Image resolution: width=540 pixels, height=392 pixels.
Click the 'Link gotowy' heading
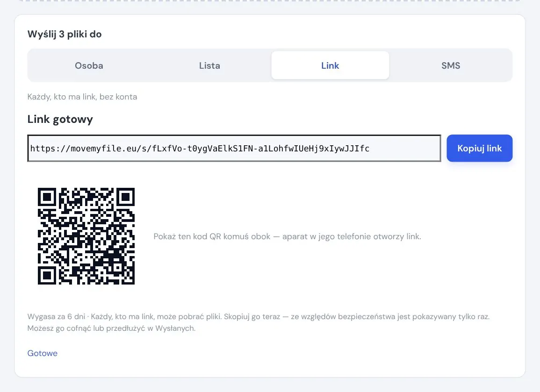(60, 119)
